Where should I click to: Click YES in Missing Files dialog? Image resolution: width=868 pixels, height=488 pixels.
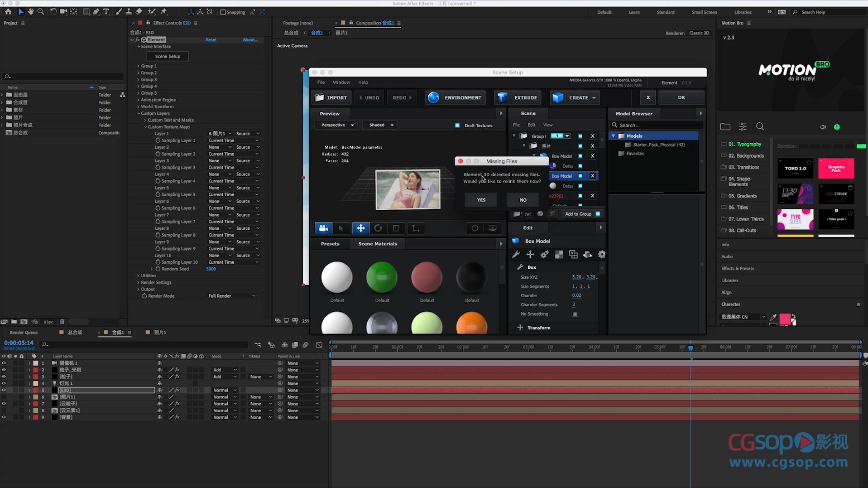481,200
